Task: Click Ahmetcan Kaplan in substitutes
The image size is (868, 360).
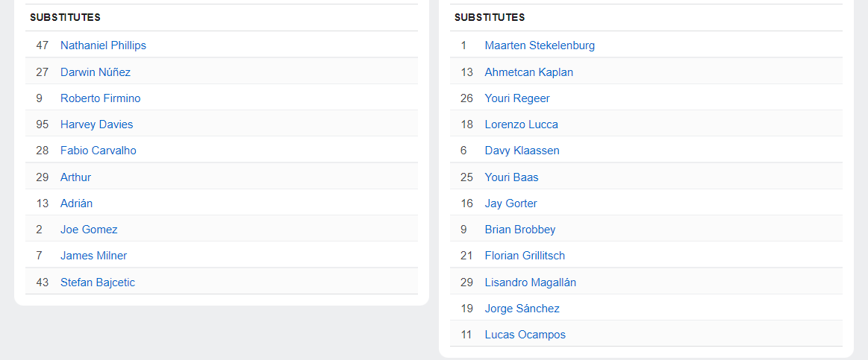Action: (528, 72)
